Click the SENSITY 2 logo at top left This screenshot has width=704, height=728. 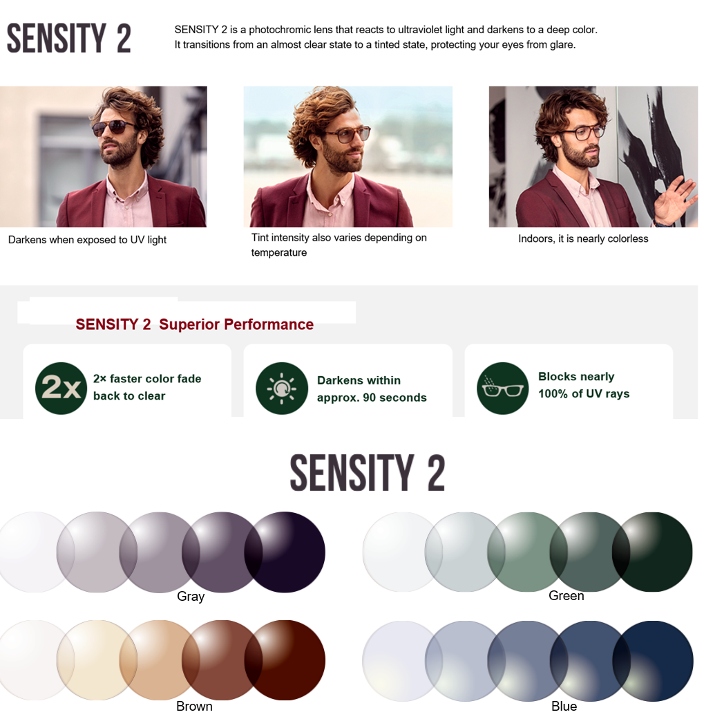click(x=68, y=38)
